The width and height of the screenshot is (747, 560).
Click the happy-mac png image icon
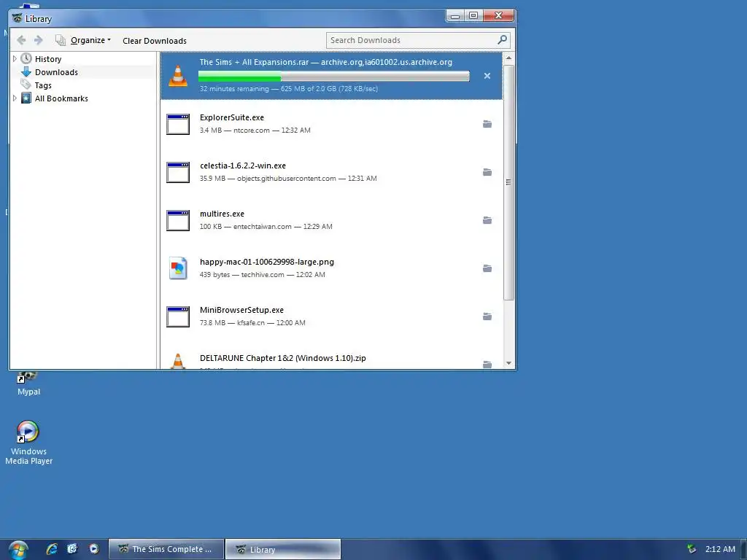point(178,268)
